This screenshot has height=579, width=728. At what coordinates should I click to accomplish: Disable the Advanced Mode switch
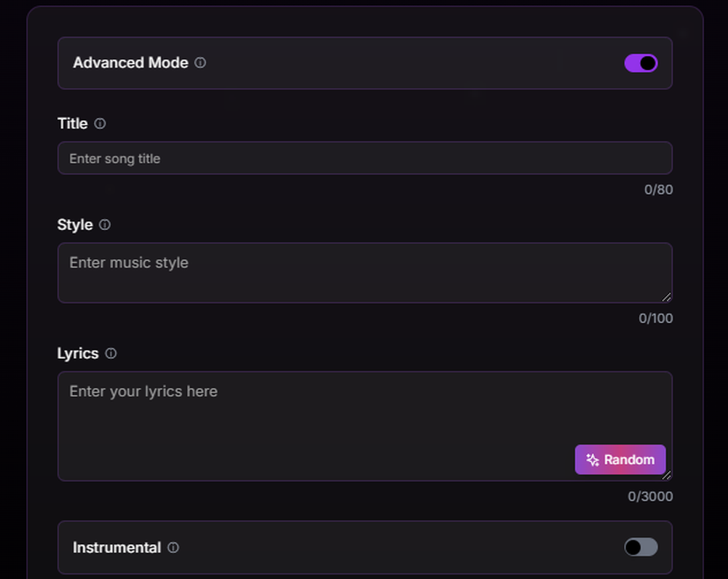click(641, 63)
